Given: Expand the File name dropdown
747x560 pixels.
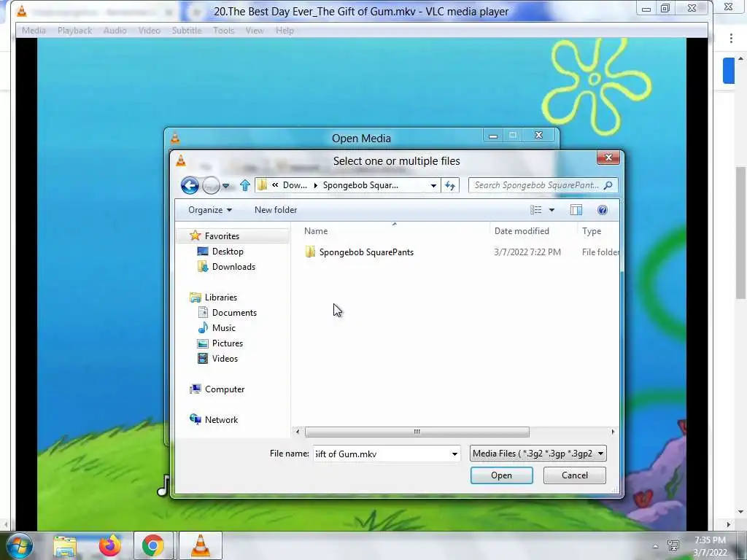Looking at the screenshot, I should pyautogui.click(x=454, y=454).
